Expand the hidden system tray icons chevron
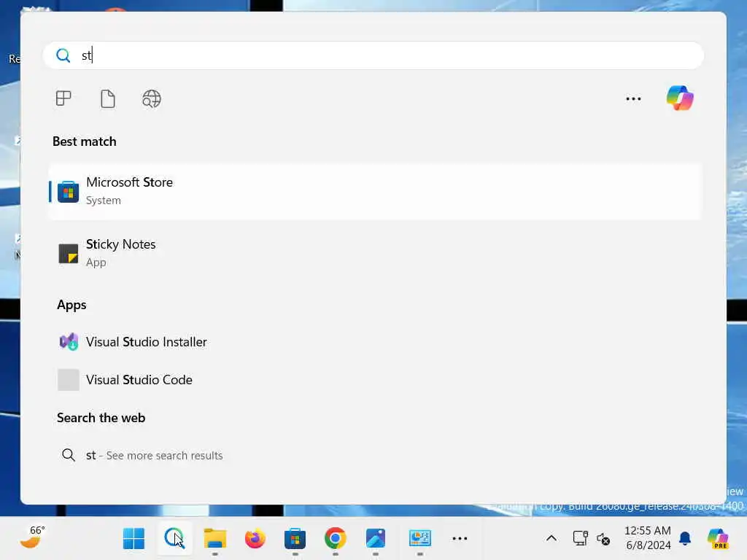Screen dimensions: 747x560 coord(551,539)
